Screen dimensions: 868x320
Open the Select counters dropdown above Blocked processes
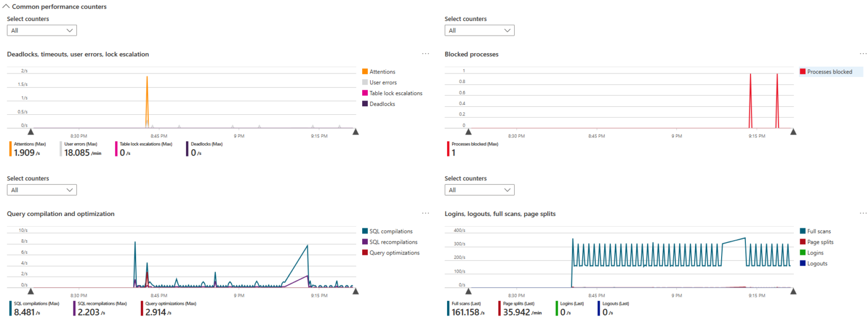479,31
